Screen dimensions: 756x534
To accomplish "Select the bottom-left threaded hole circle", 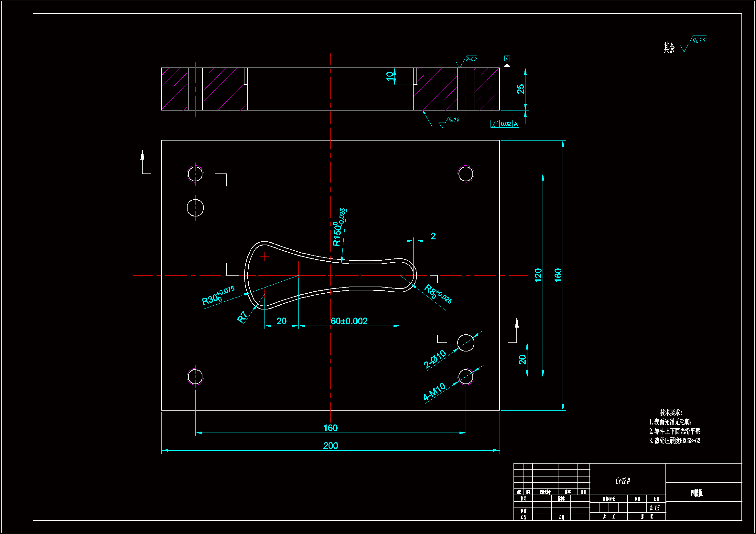I will (195, 377).
